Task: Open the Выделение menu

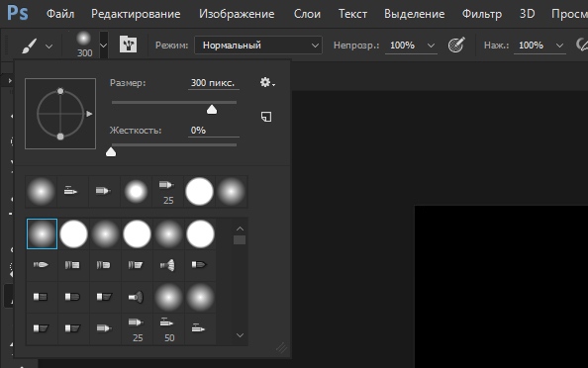Action: tap(415, 14)
